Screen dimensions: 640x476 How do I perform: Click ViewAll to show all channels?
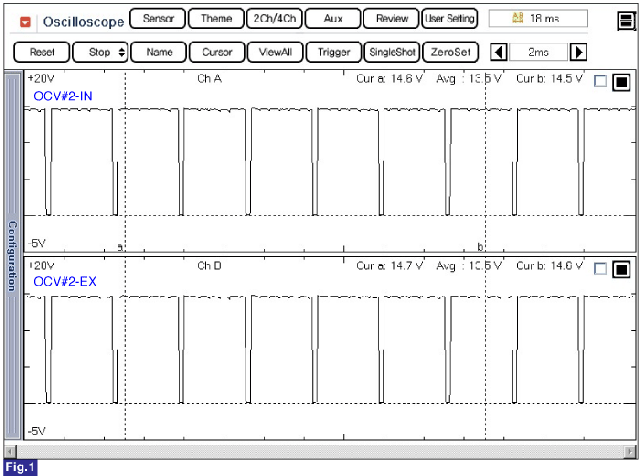tap(275, 52)
